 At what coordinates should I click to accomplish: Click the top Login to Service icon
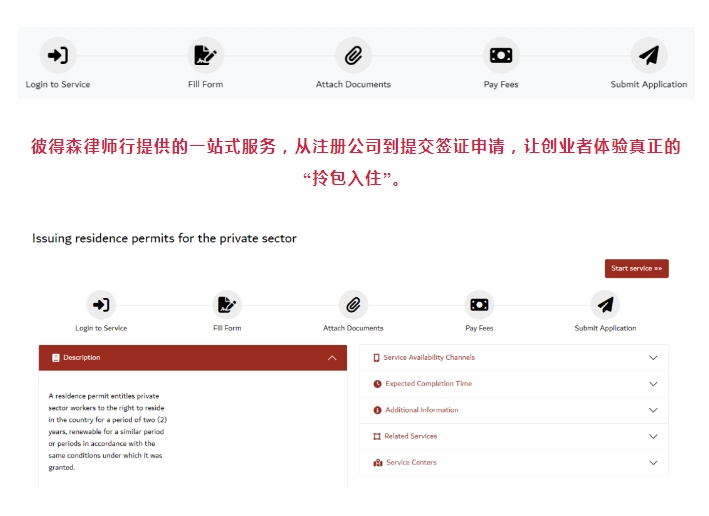[x=58, y=55]
